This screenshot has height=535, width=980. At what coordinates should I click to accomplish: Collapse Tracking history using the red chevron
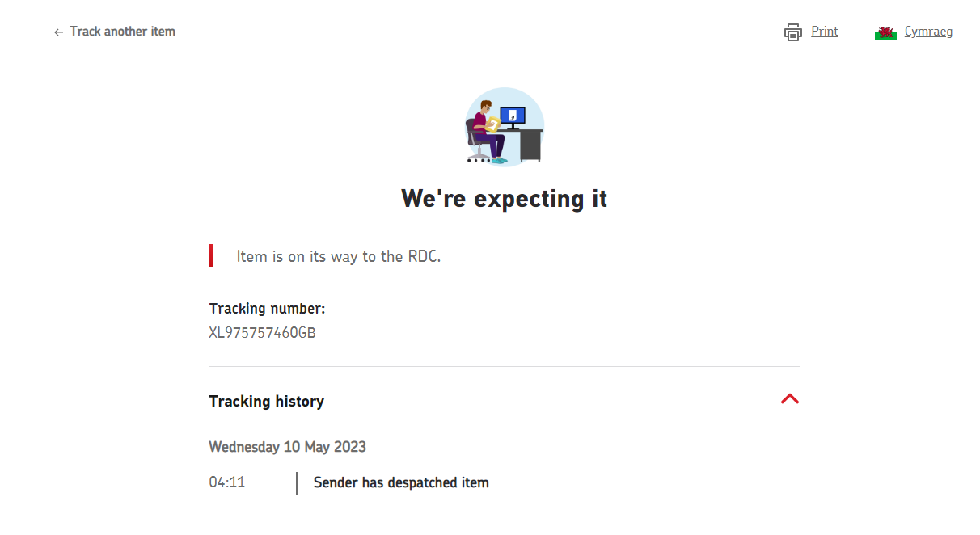[790, 398]
